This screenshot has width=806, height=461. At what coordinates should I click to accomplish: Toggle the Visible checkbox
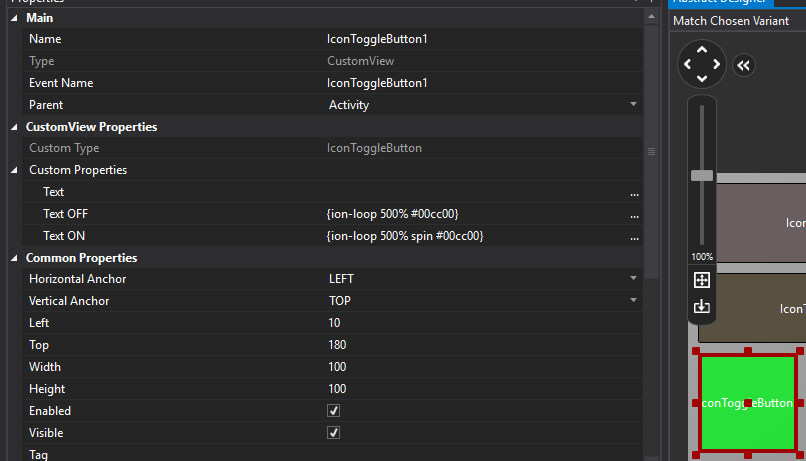[x=334, y=433]
